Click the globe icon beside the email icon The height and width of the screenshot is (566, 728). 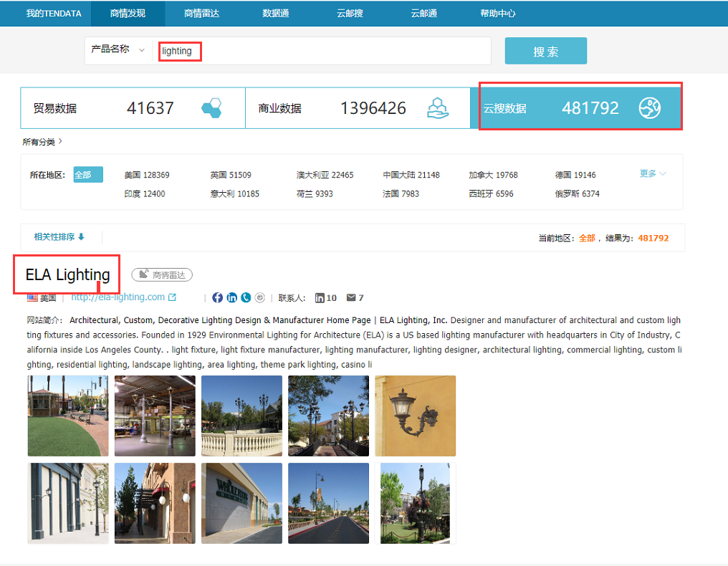click(259, 297)
